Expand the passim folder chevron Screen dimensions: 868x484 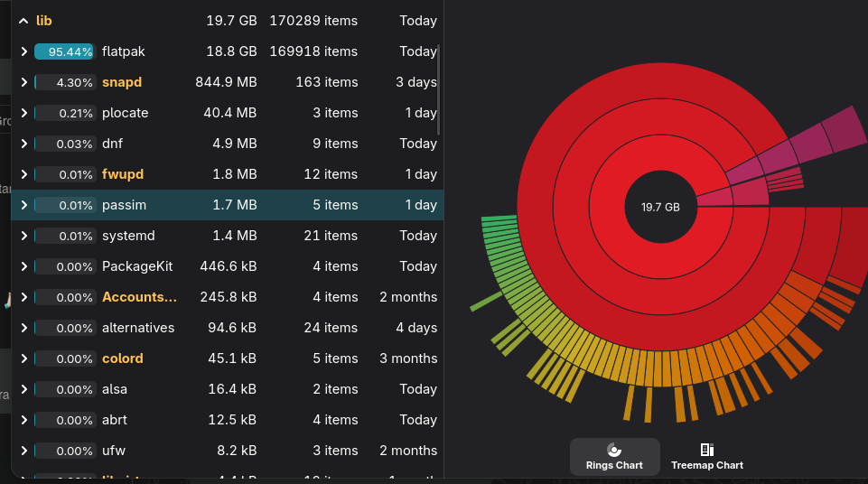23,205
